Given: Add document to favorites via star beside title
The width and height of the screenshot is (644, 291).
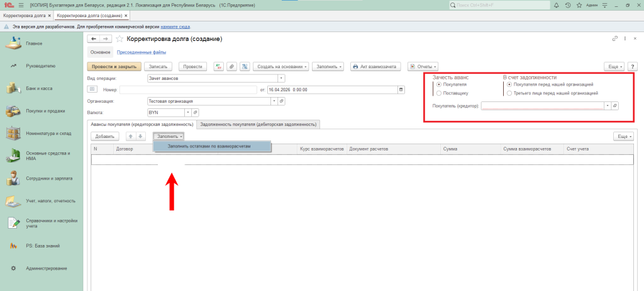Looking at the screenshot, I should pyautogui.click(x=119, y=39).
